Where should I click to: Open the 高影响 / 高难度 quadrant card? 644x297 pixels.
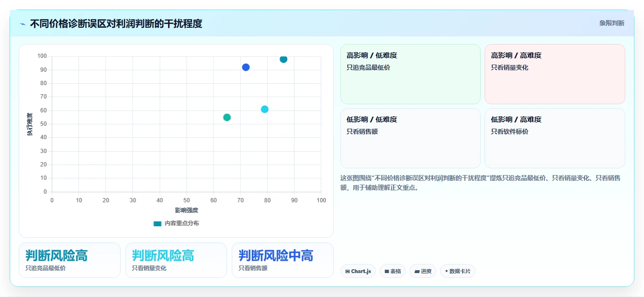(554, 74)
